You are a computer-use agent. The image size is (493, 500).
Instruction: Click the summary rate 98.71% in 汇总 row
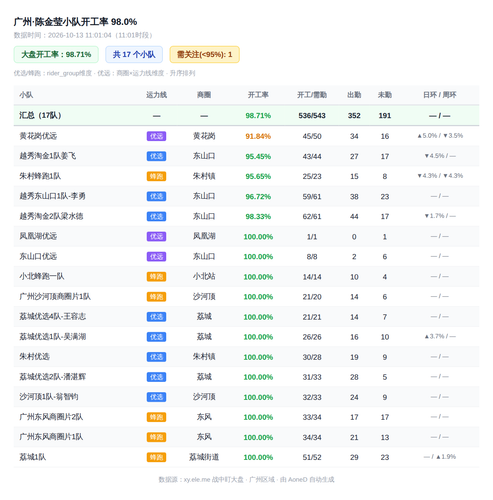click(x=258, y=116)
